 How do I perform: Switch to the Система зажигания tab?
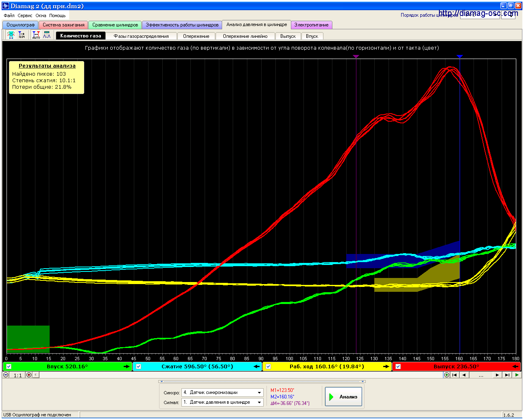click(63, 25)
